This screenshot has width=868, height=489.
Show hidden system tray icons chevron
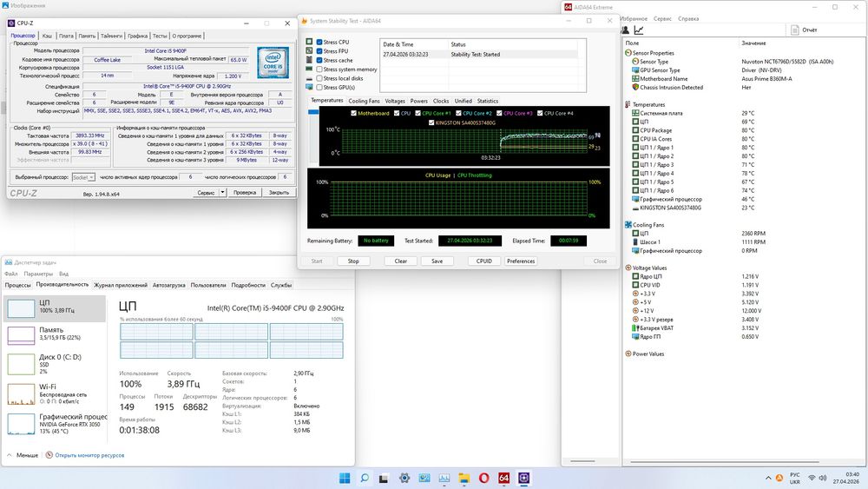[768, 478]
